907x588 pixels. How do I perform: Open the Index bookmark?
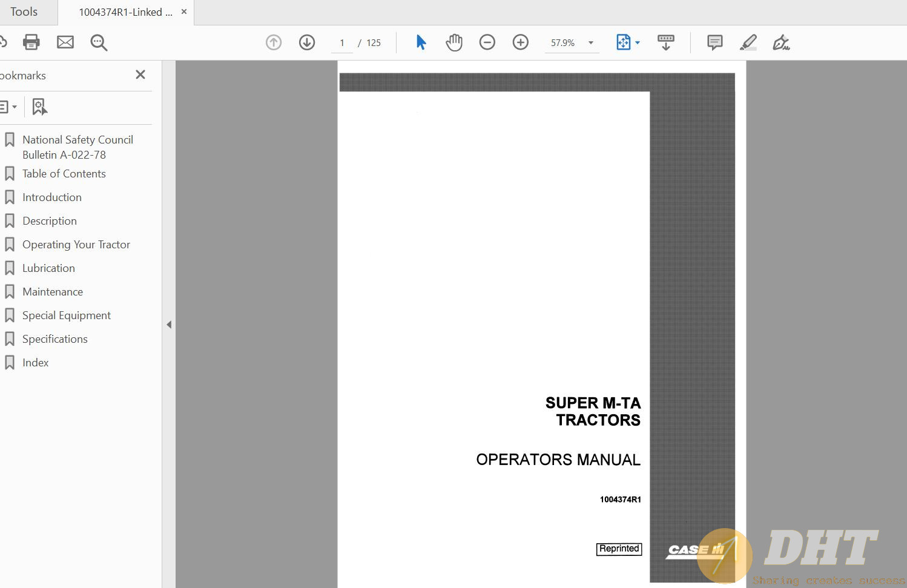pyautogui.click(x=36, y=363)
